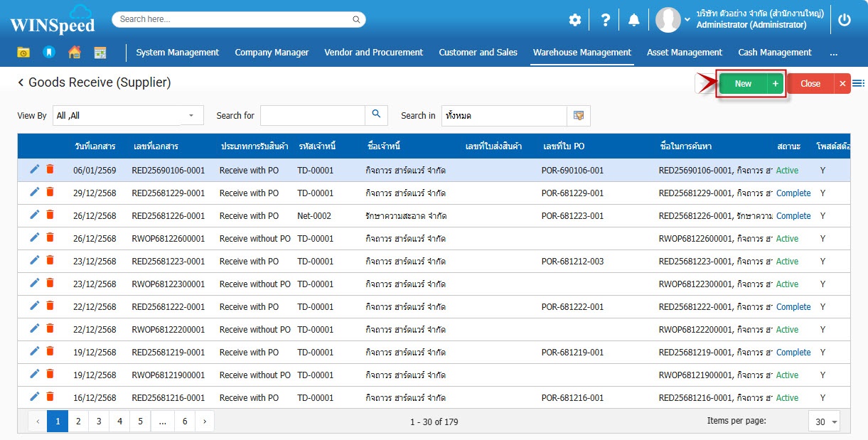This screenshot has width=868, height=440.
Task: Open the notifications bell
Action: pos(633,20)
